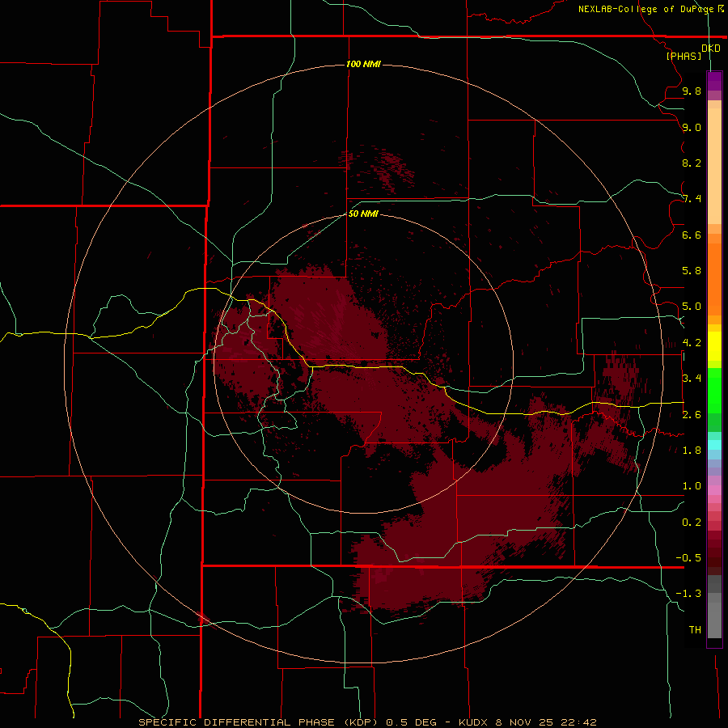Click the DKD PHAS units label

[x=693, y=52]
